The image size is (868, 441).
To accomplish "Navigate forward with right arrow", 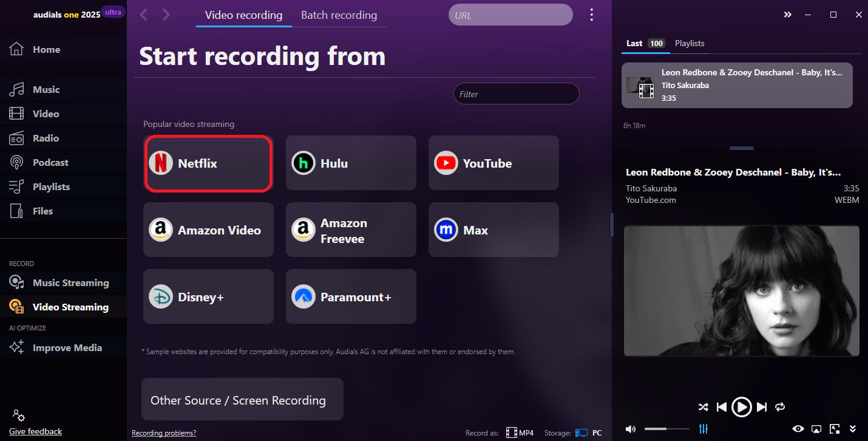I will 167,15.
